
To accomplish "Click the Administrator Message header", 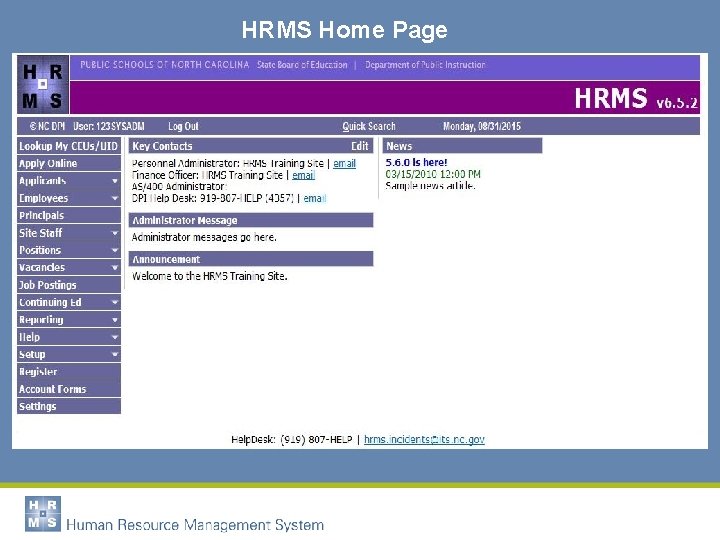I will click(251, 220).
